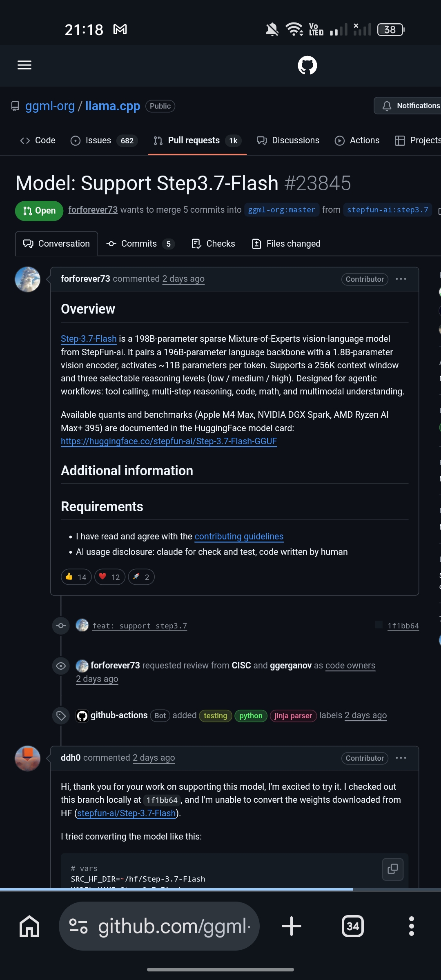Screen dimensions: 441x980
Task: Open the "feat: support step3.7" commit
Action: click(140, 626)
